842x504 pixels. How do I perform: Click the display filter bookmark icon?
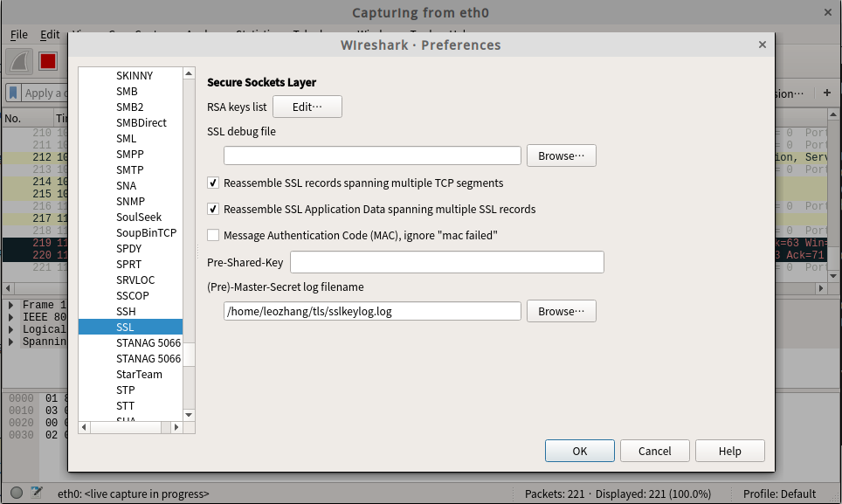pyautogui.click(x=14, y=93)
